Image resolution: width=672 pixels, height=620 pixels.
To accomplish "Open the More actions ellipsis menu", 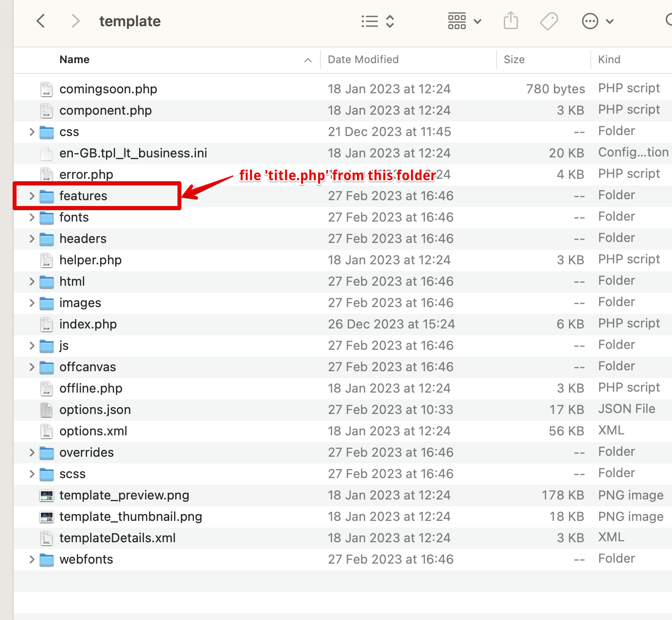I will coord(598,21).
